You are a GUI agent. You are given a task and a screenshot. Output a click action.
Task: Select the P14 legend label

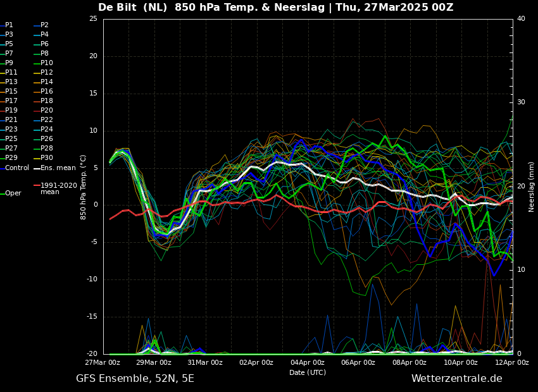tap(47, 82)
